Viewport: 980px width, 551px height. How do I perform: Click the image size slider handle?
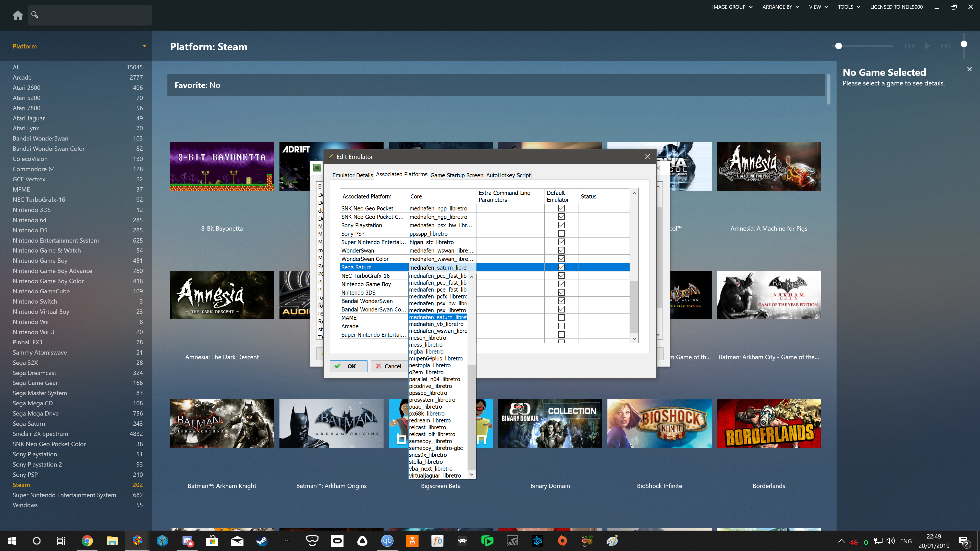(838, 46)
